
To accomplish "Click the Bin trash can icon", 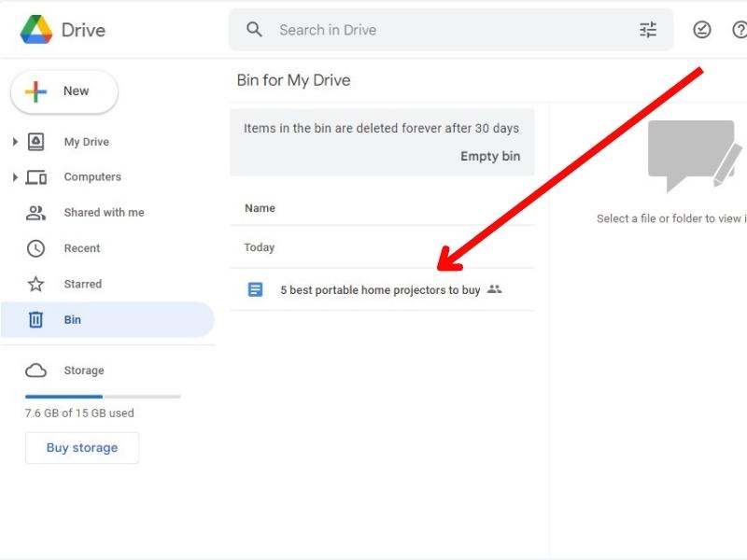I will 35,319.
